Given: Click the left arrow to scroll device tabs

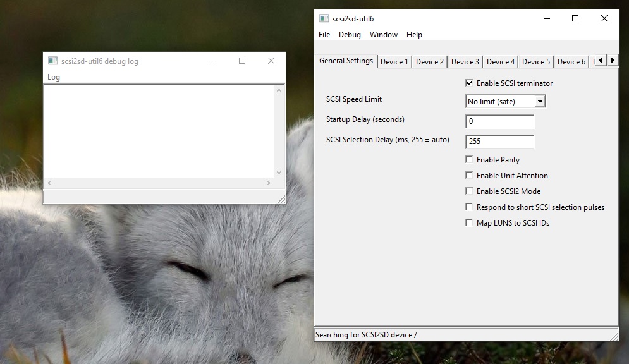Looking at the screenshot, I should tap(601, 61).
